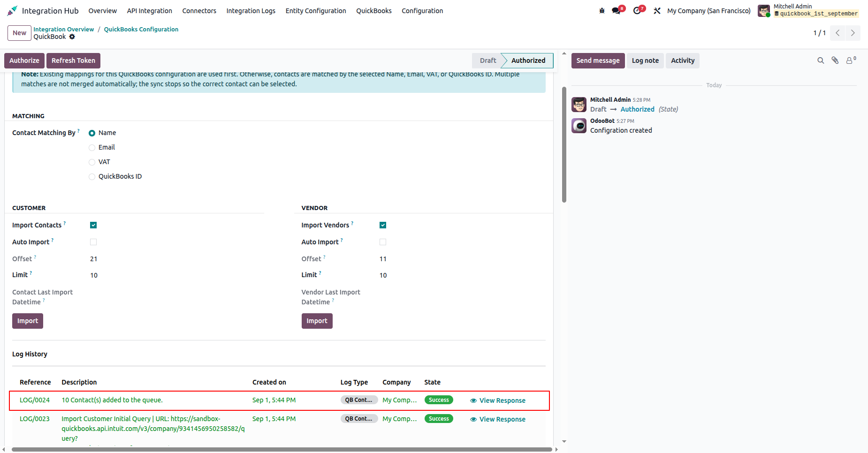Select VAT contact matching option
Viewport: 868px width, 453px height.
click(92, 162)
